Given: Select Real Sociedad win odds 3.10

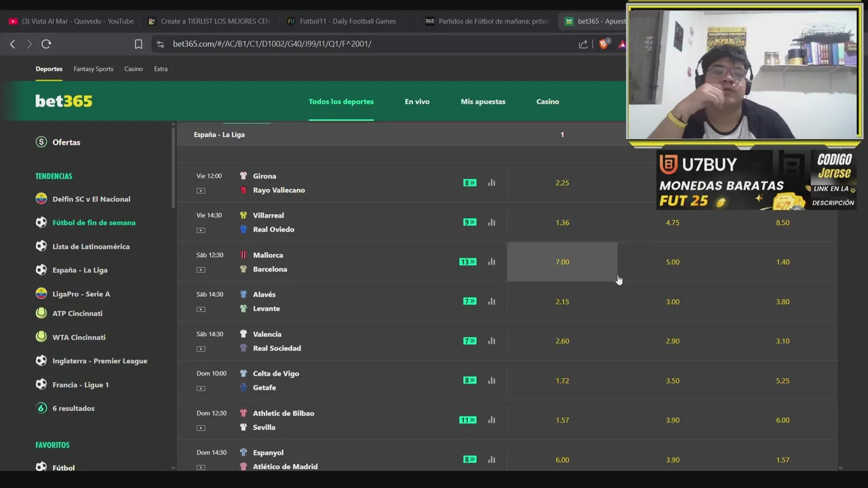Looking at the screenshot, I should point(783,341).
